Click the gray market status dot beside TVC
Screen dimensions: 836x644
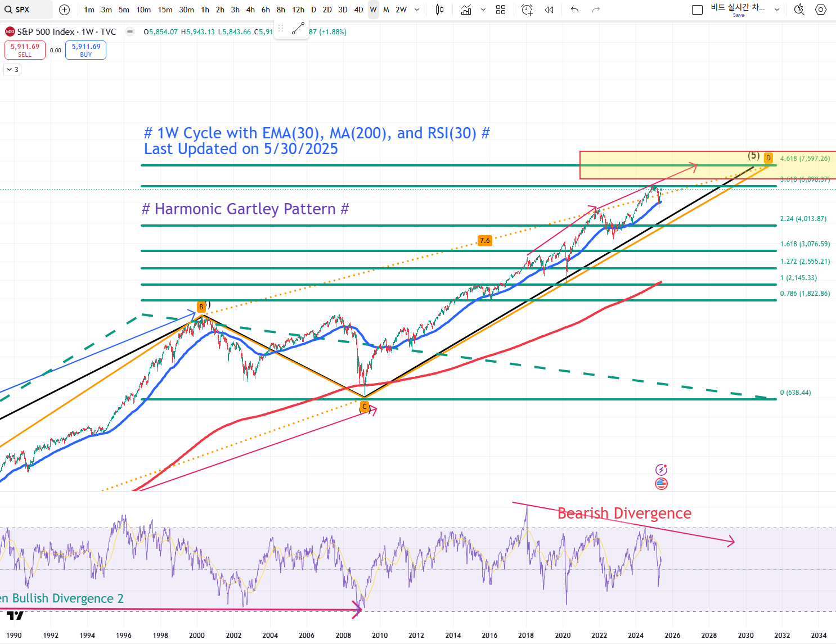tap(130, 31)
